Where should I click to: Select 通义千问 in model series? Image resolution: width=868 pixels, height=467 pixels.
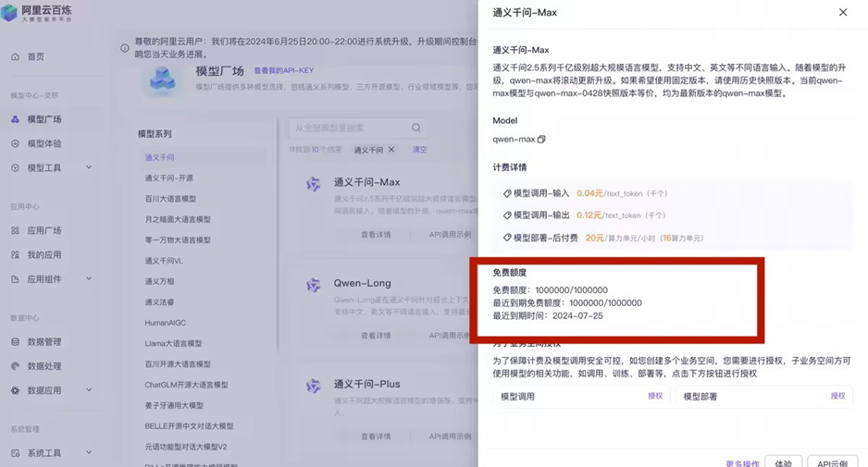pos(159,158)
